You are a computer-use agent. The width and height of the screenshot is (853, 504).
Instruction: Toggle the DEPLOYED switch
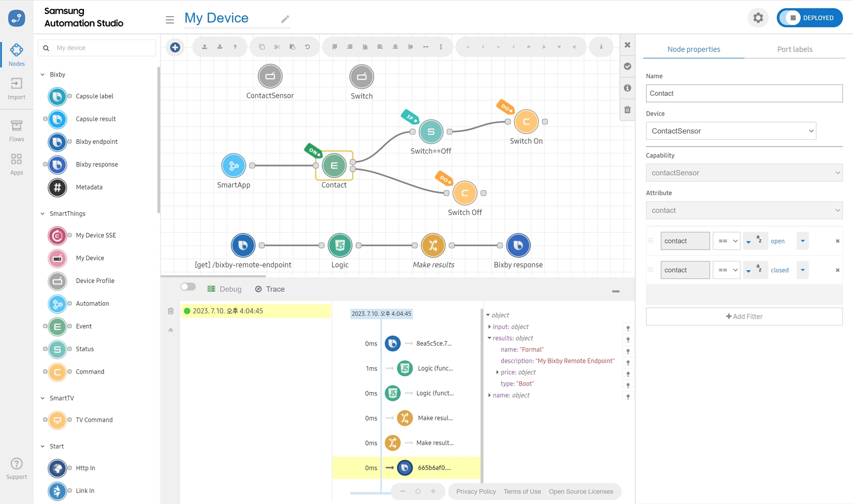pyautogui.click(x=810, y=18)
